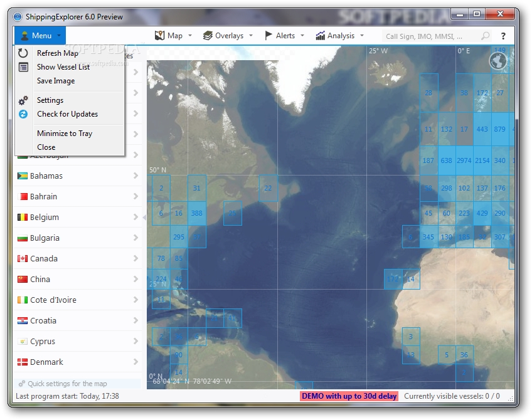
Task: Click the Canada flag icon
Action: (x=23, y=259)
